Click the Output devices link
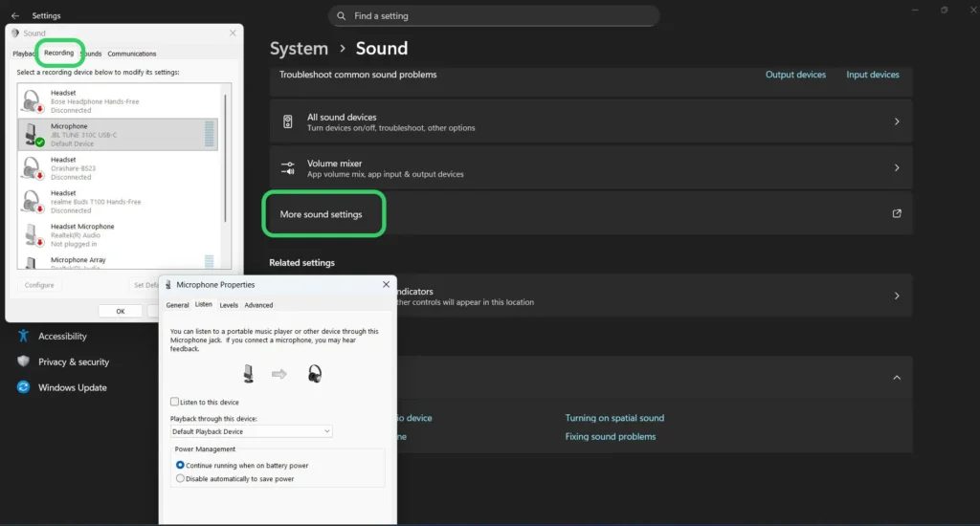Image resolution: width=980 pixels, height=526 pixels. click(x=795, y=75)
